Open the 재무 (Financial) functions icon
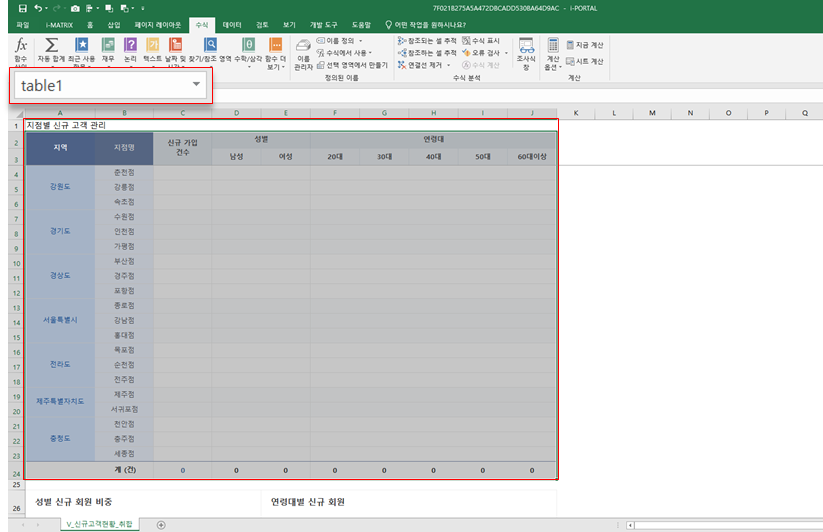 point(108,45)
